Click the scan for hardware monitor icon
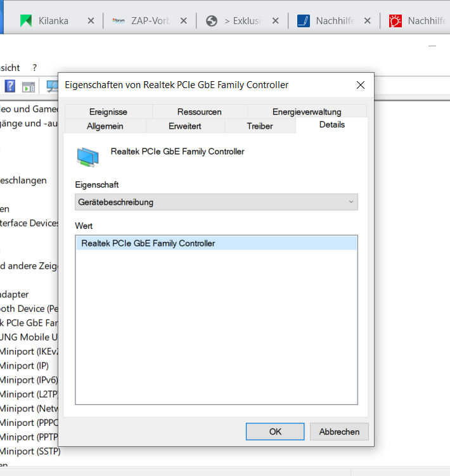Viewport: 450px width, 476px height. pos(52,87)
